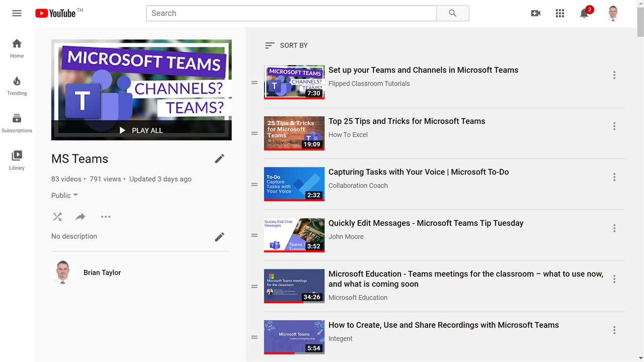Image resolution: width=644 pixels, height=362 pixels.
Task: Play thumbnail with 7:30 duration
Action: (x=294, y=82)
